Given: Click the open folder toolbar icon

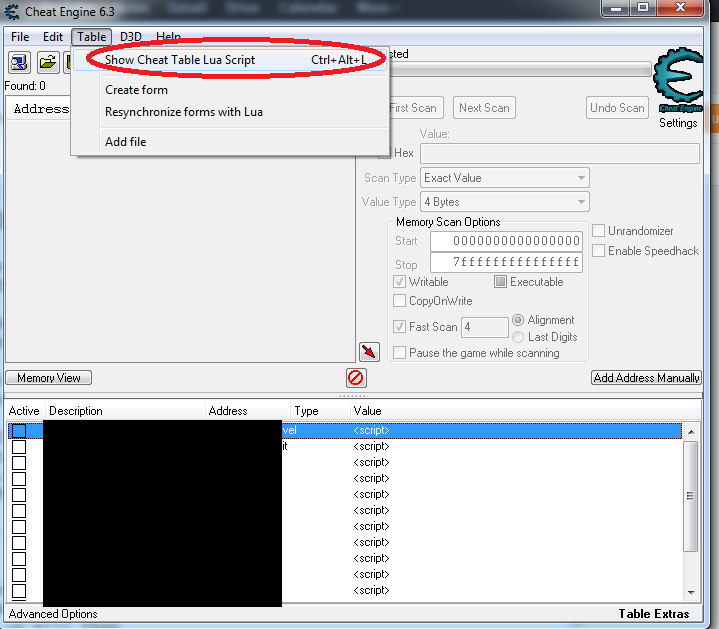Looking at the screenshot, I should [x=48, y=62].
